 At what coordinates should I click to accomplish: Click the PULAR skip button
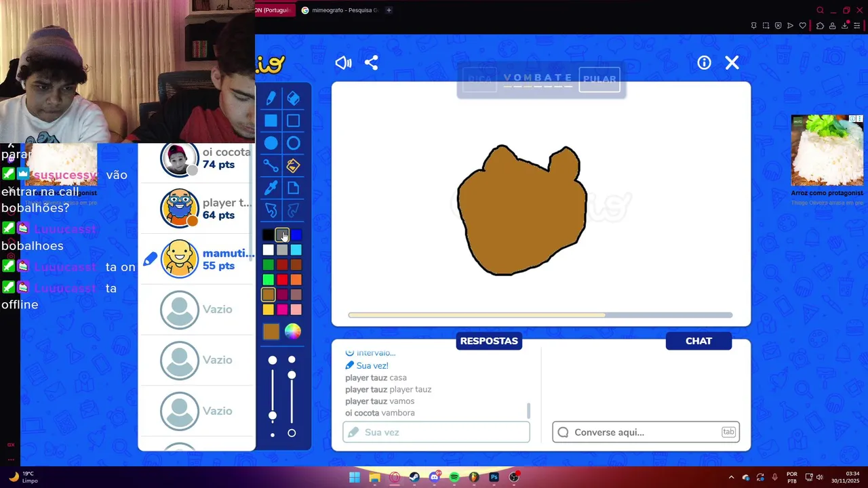(x=599, y=79)
